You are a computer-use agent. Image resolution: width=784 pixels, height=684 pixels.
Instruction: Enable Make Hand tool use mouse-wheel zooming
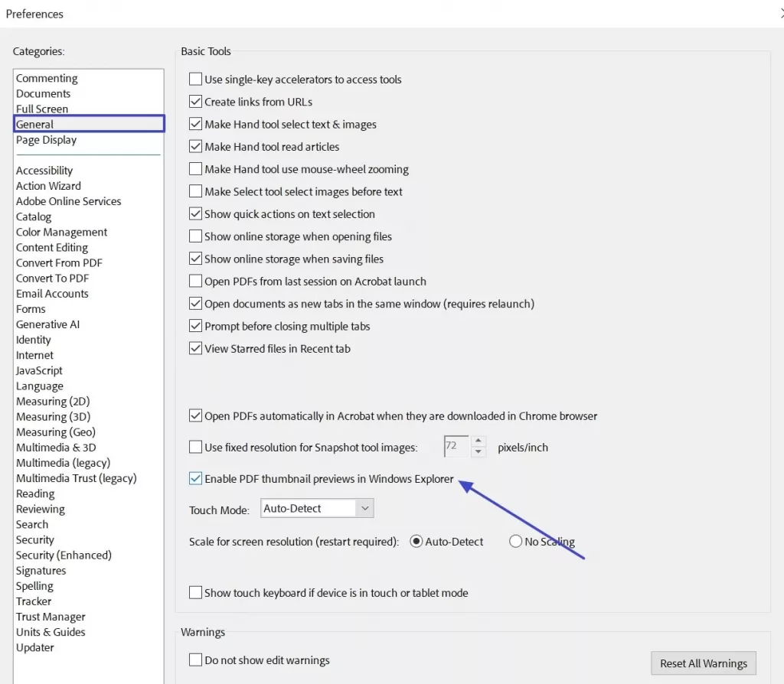195,169
